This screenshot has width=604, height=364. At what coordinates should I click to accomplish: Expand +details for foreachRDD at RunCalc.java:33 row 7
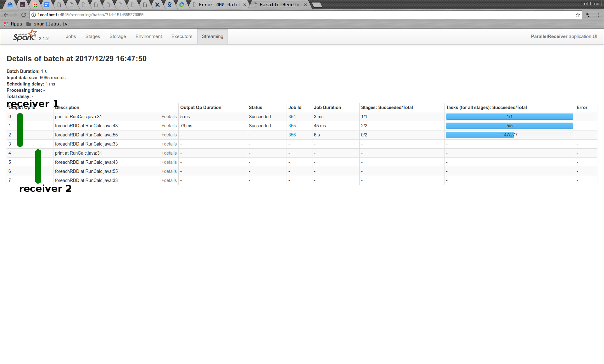[169, 180]
